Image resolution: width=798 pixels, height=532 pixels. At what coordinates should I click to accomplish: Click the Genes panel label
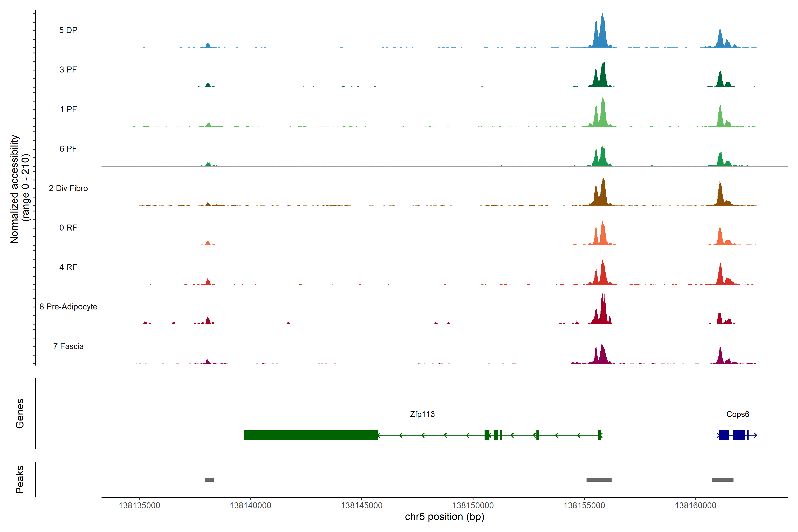[20, 413]
